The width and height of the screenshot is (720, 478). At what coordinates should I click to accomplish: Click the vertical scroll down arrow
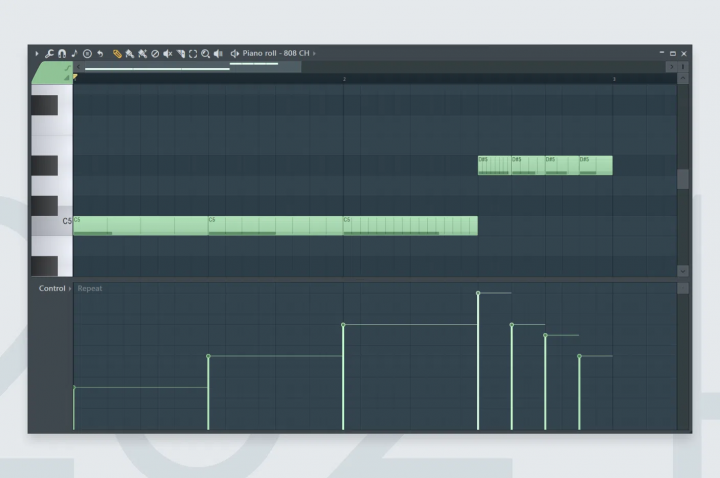click(x=683, y=271)
